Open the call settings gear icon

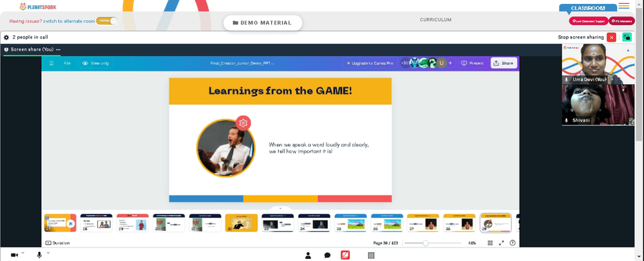(6, 37)
